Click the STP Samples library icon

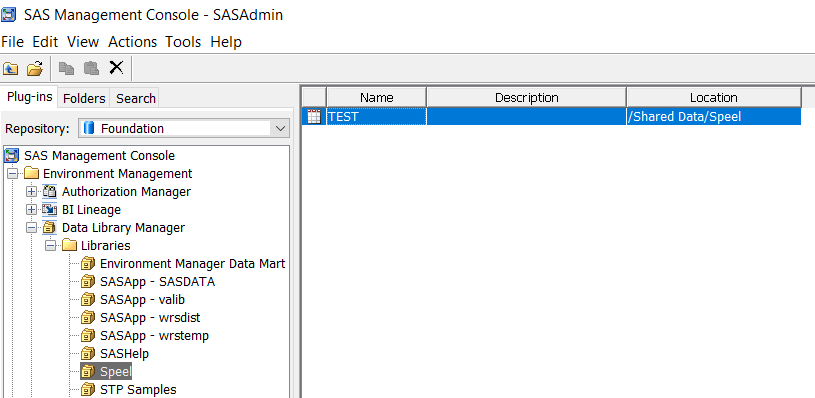tap(88, 390)
